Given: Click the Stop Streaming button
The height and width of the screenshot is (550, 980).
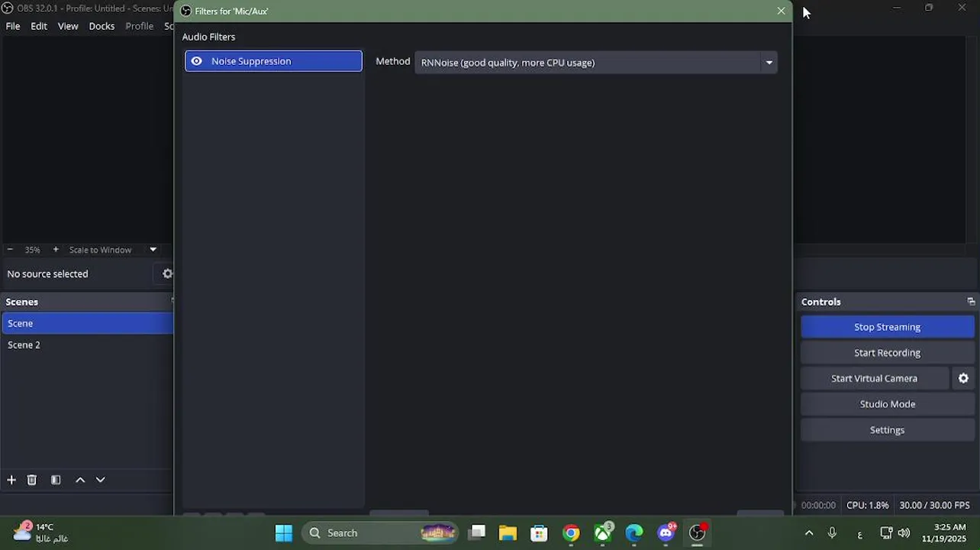Looking at the screenshot, I should (888, 327).
